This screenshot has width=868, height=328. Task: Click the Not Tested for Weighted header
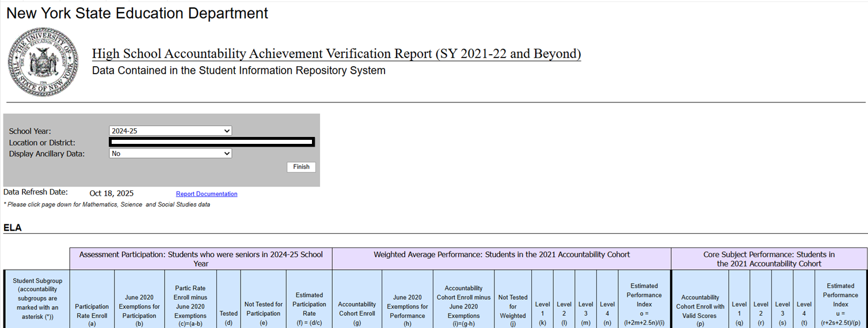pyautogui.click(x=513, y=299)
